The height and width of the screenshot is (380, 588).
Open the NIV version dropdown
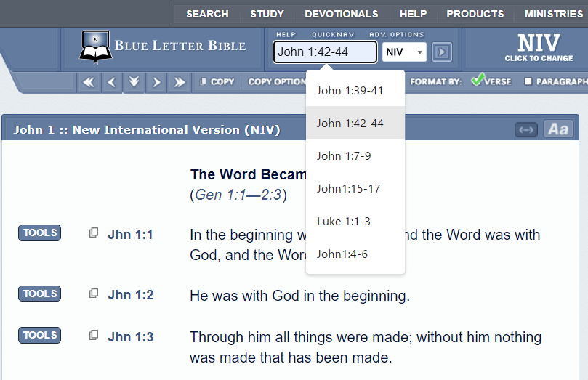pyautogui.click(x=404, y=52)
